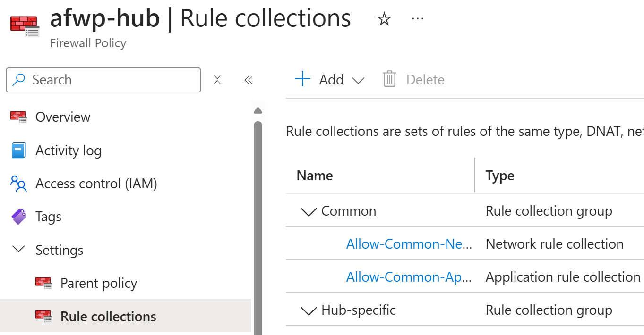644x335 pixels.
Task: Click the Overview firewall icon
Action: (x=18, y=117)
